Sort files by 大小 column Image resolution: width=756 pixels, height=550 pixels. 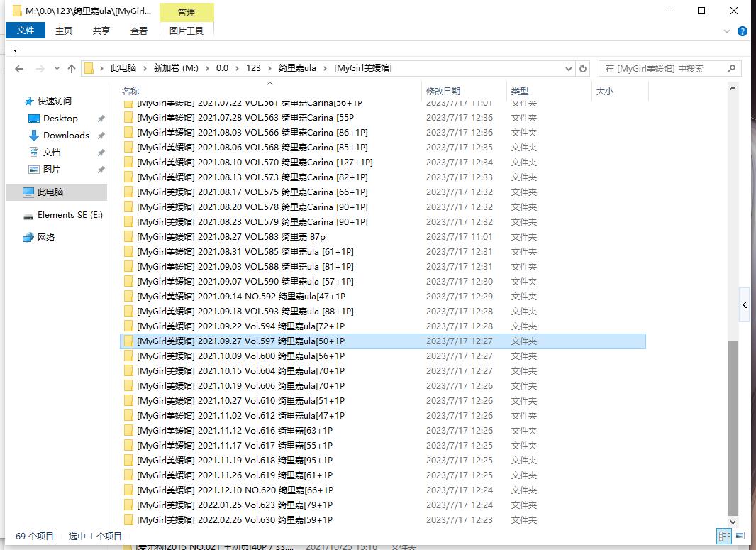click(605, 91)
